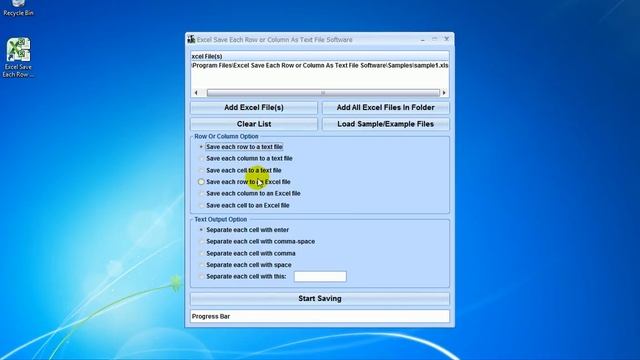Minimize the Excel Save Each Row window
640x360 pixels.
pos(423,40)
